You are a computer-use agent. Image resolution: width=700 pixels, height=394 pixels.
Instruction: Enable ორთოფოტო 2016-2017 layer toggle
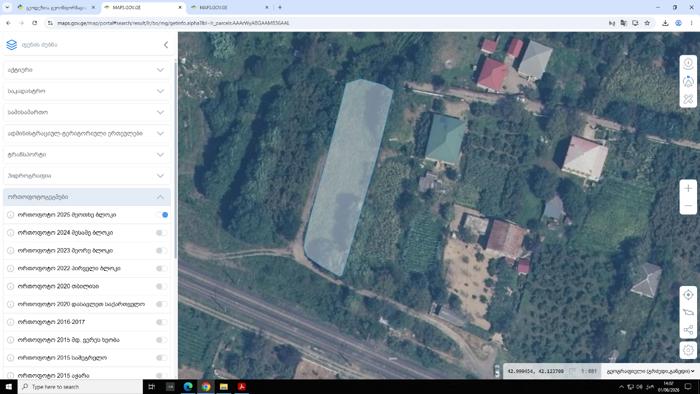click(162, 322)
